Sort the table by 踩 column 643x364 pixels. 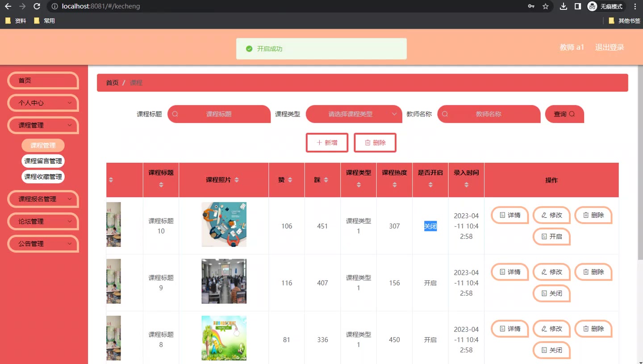(326, 180)
